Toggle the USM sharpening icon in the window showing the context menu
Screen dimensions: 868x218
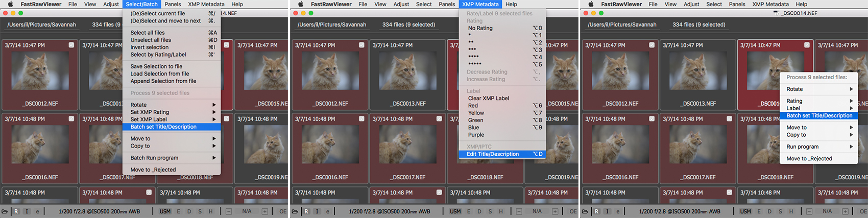[745, 211]
